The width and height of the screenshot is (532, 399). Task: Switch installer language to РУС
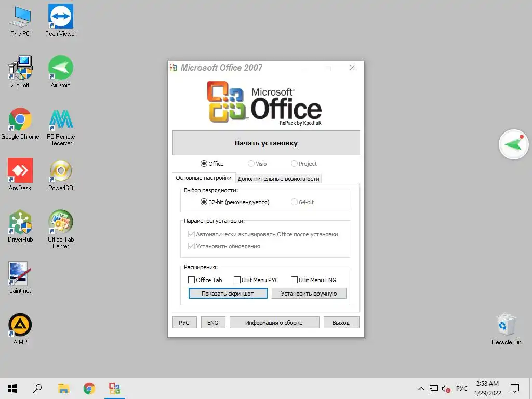[184, 322]
